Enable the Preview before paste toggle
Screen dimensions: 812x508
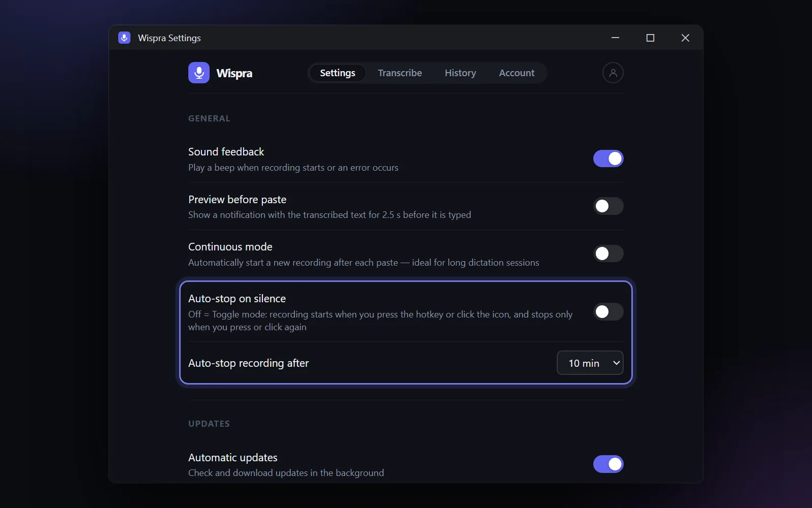point(608,206)
